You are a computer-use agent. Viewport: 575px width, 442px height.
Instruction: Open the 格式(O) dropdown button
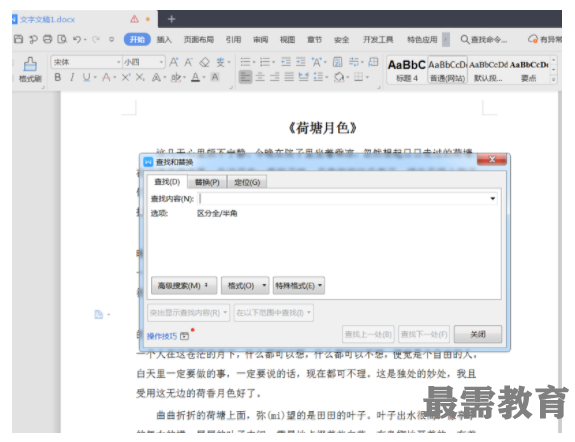245,285
